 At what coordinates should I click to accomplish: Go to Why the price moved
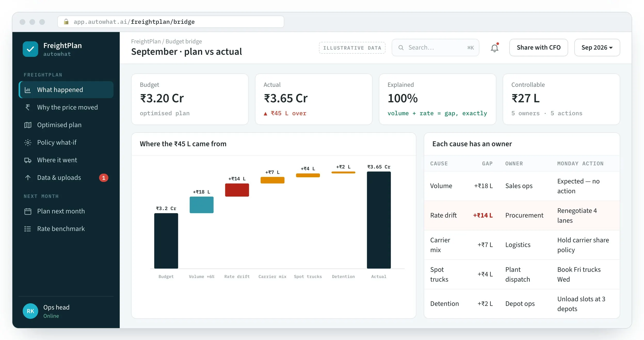pyautogui.click(x=66, y=107)
